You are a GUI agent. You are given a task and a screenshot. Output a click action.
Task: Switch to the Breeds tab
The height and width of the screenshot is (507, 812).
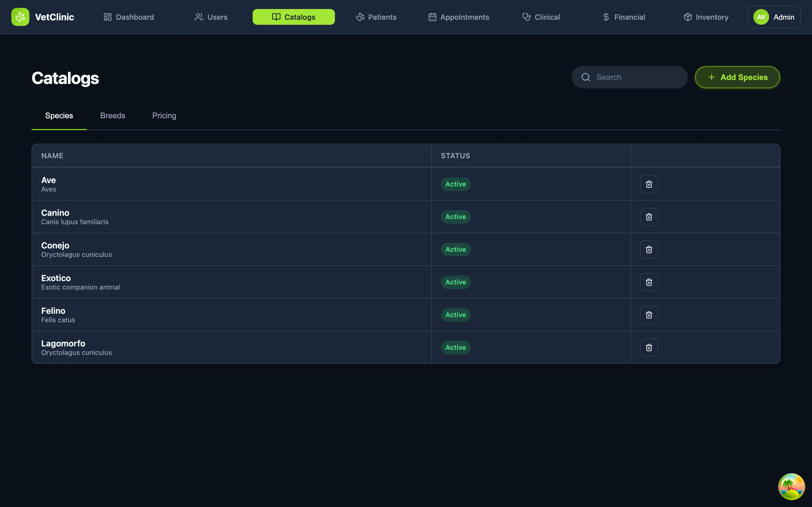pyautogui.click(x=112, y=116)
